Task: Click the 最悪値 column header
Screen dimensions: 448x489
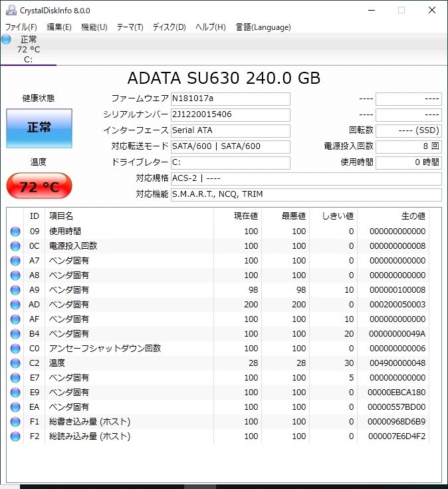Action: pos(286,216)
